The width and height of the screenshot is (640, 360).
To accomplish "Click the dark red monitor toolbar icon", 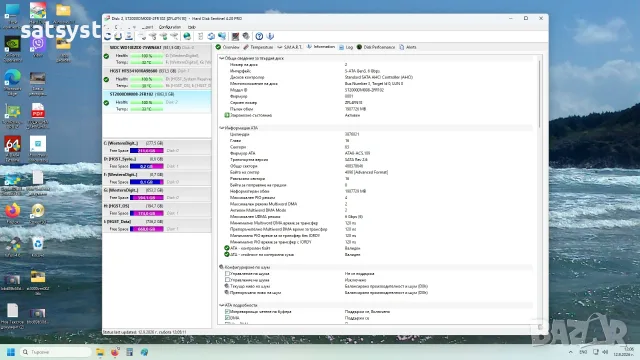I will click(x=235, y=36).
